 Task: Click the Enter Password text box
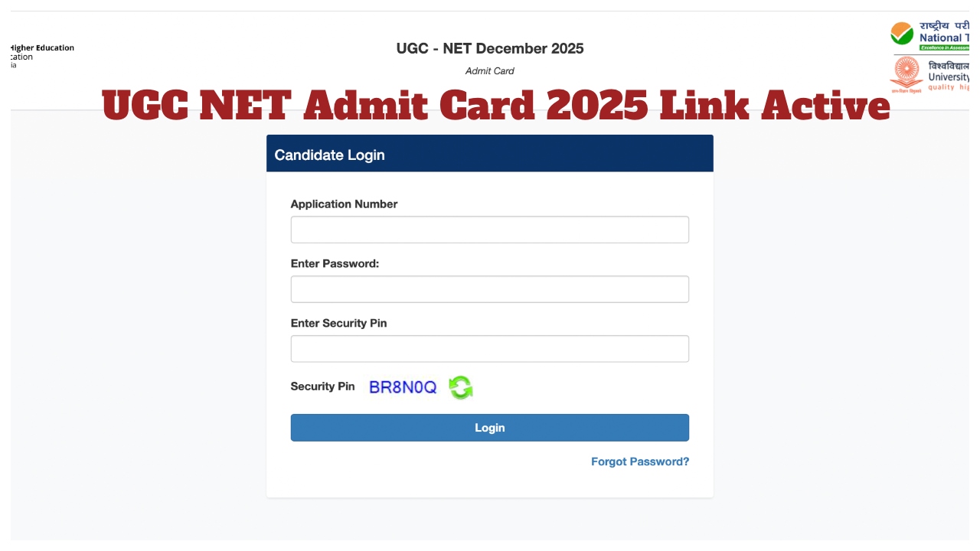point(489,289)
